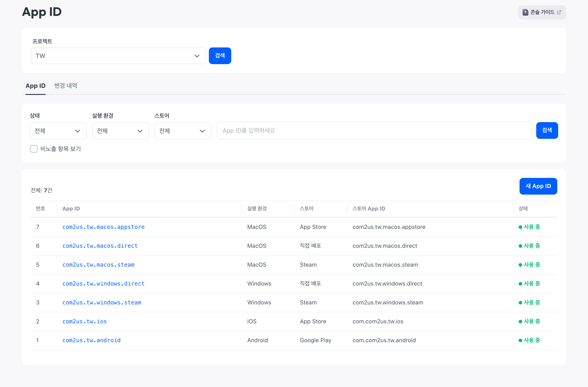Viewport: 588px width, 387px height.
Task: Open com2us.tw.ios link
Action: click(84, 322)
